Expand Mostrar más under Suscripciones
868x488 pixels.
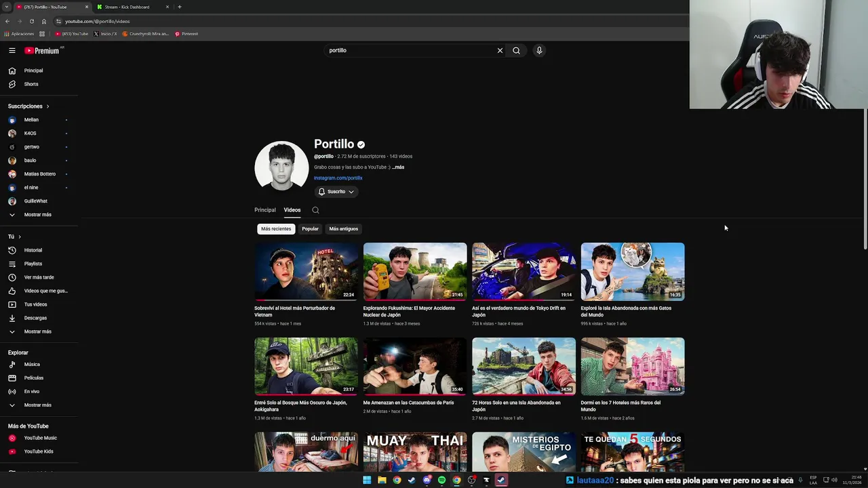[x=39, y=215]
